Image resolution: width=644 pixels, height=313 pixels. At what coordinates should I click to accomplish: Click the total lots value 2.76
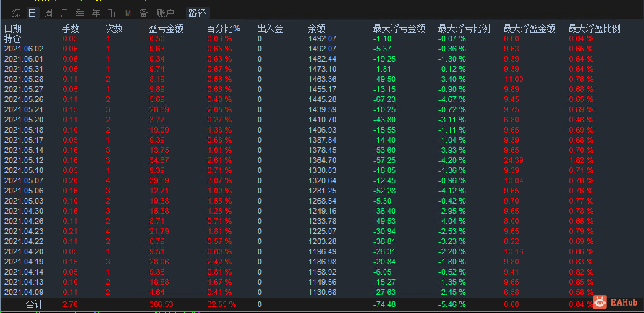(x=69, y=305)
